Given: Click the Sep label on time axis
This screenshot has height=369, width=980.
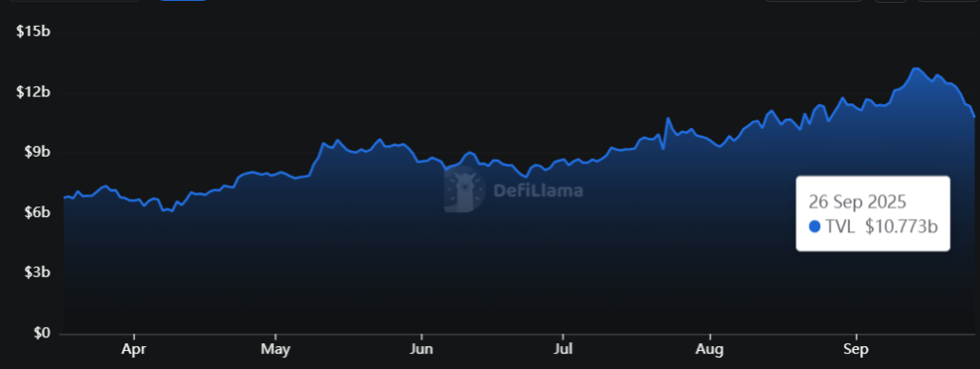Looking at the screenshot, I should [856, 350].
